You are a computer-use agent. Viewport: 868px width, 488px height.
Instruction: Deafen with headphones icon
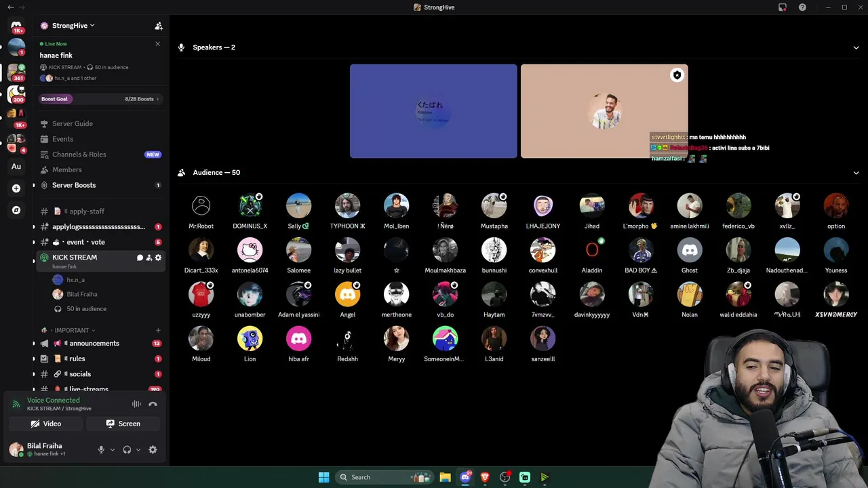click(127, 449)
